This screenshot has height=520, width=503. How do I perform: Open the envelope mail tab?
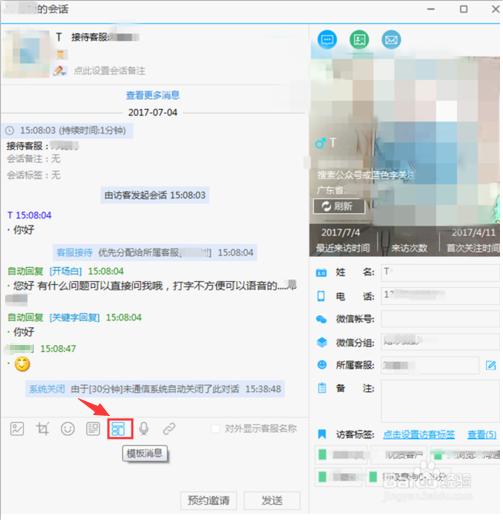[x=391, y=40]
